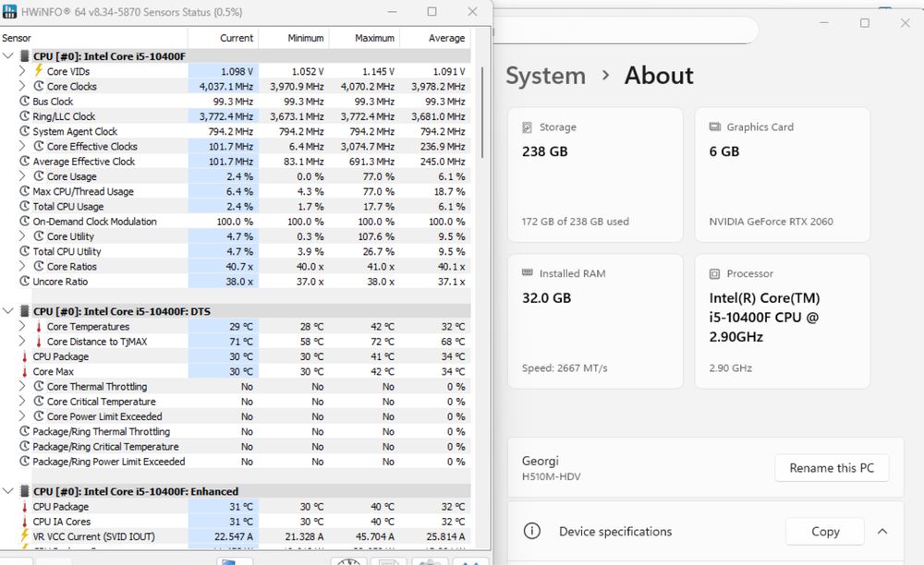Click the thermometer icon beside DTS CPU Package
Screen dimensions: 924x565
(x=24, y=356)
